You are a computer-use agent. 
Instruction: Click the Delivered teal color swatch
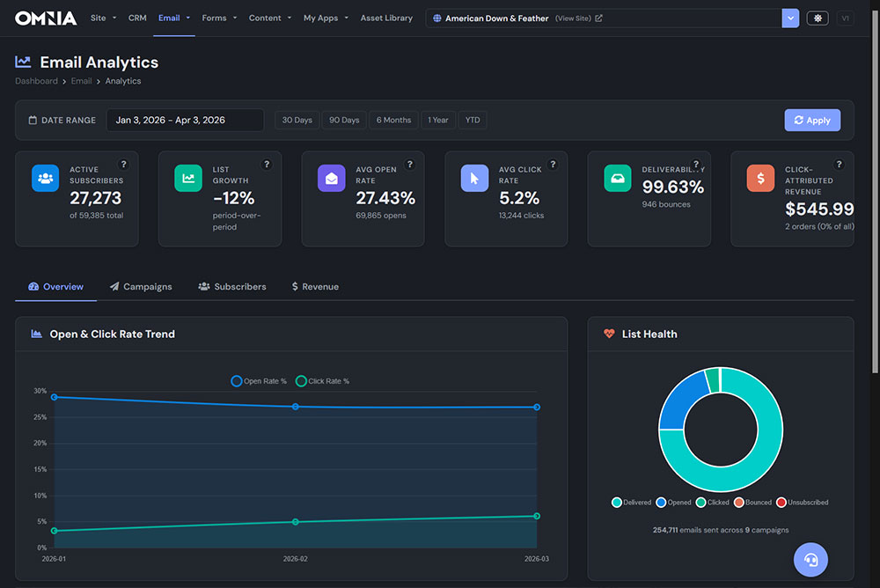616,502
